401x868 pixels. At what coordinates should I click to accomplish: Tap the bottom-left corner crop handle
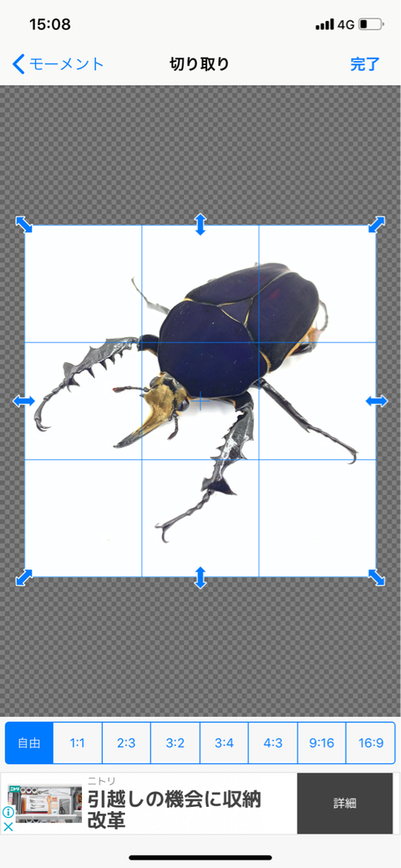pyautogui.click(x=23, y=577)
